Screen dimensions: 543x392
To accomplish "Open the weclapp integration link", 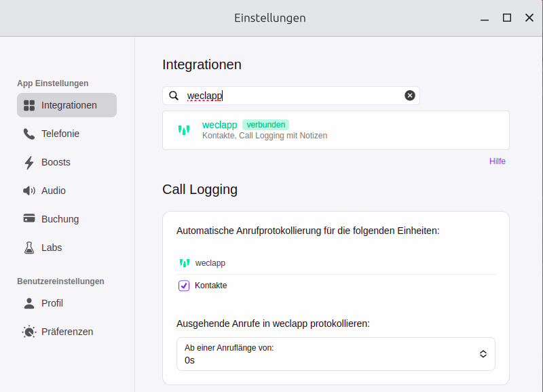I will pyautogui.click(x=219, y=125).
